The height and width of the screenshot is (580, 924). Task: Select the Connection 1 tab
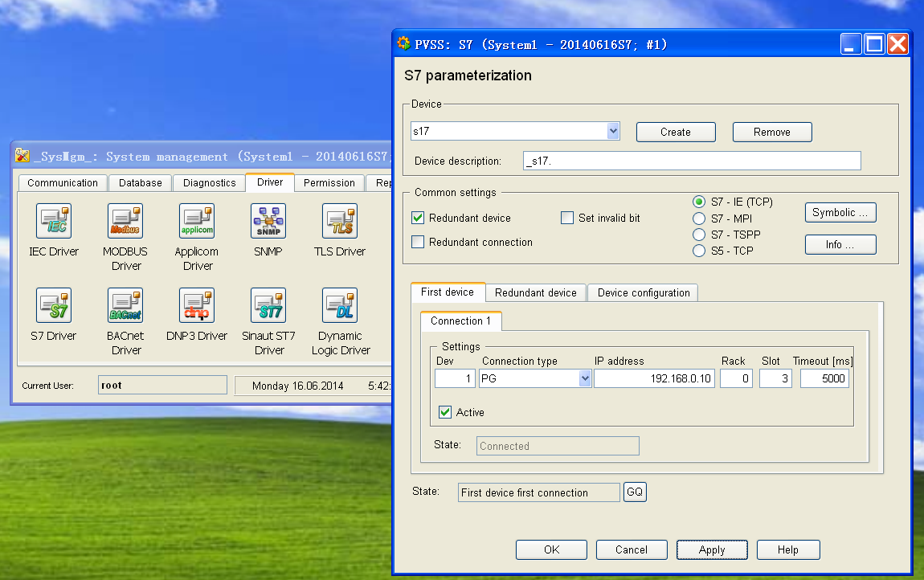(x=461, y=321)
